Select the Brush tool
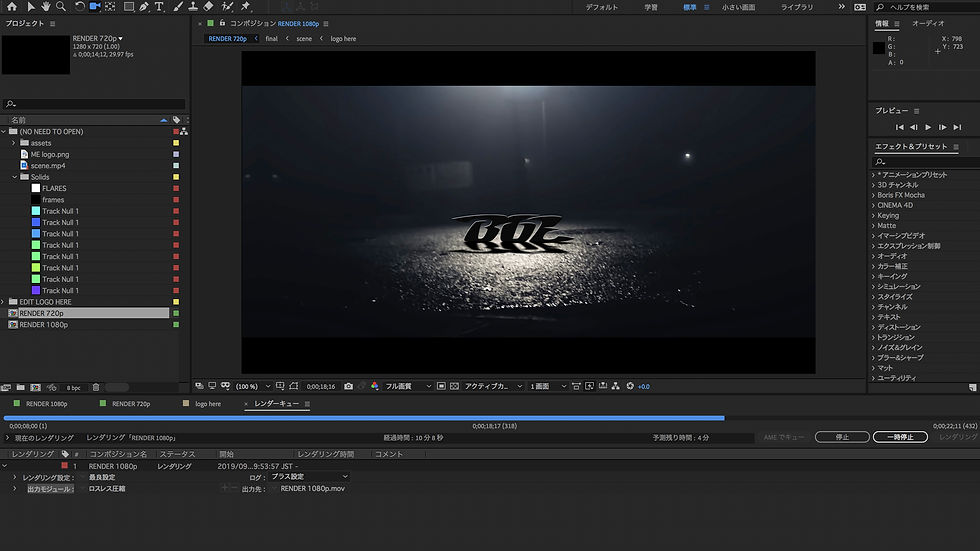Viewport: 980px width, 551px height. pos(178,6)
